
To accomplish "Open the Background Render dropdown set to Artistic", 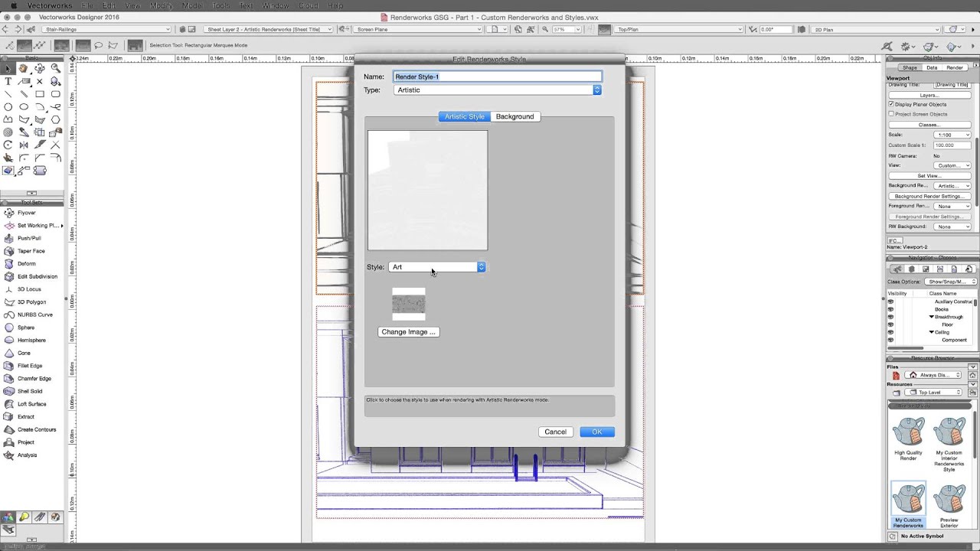I will pos(952,186).
